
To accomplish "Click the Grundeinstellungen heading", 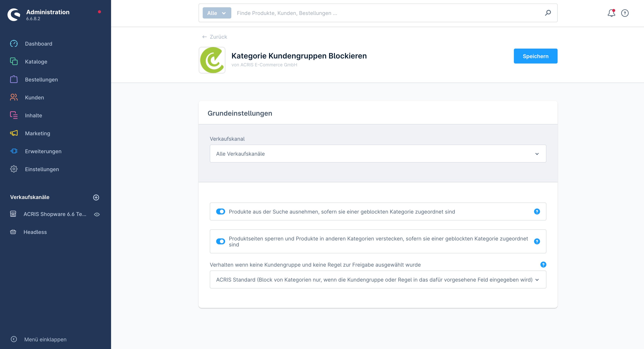I will tap(240, 113).
